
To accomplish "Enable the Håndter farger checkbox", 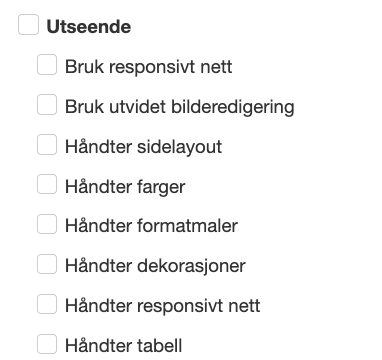I will click(47, 184).
